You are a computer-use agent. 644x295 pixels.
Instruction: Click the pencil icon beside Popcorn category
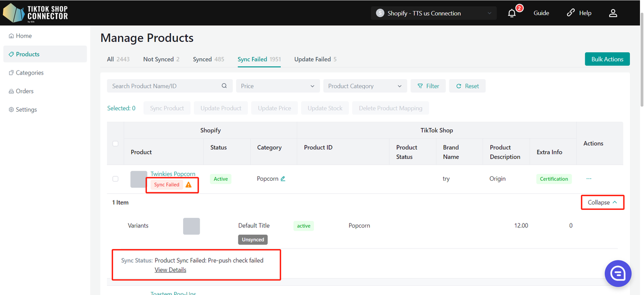(x=283, y=179)
